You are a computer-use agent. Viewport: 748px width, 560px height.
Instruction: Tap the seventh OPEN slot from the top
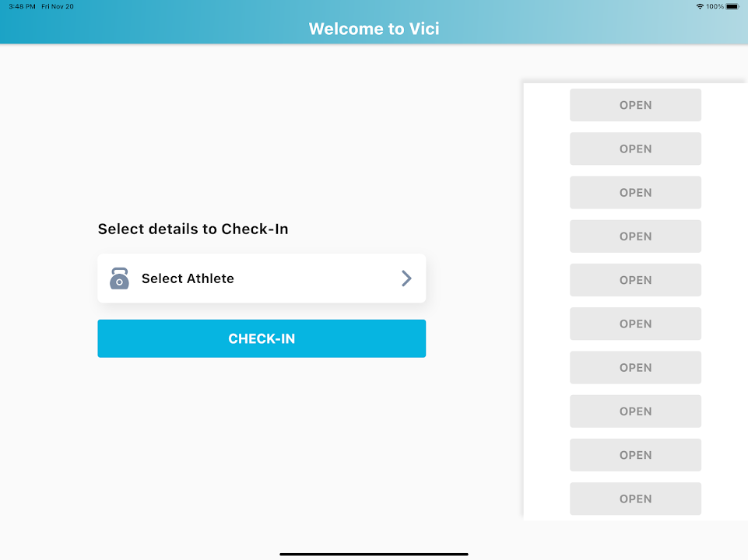point(635,368)
